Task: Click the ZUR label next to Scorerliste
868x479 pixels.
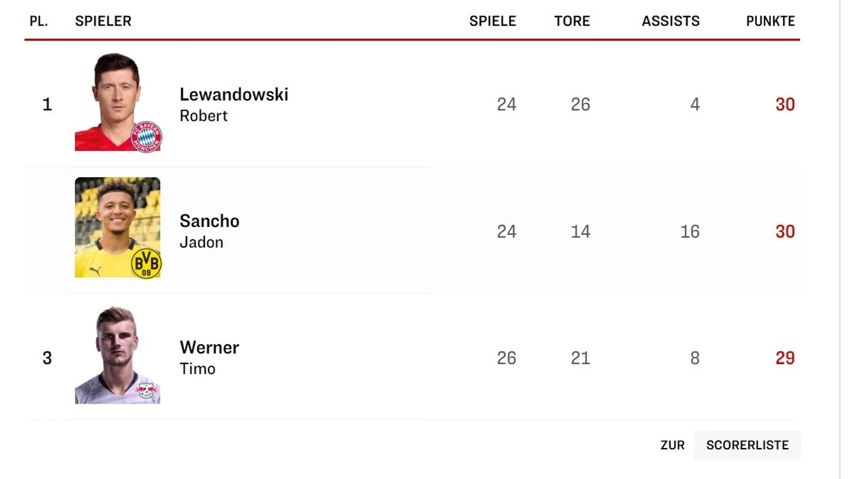Action: click(x=672, y=445)
